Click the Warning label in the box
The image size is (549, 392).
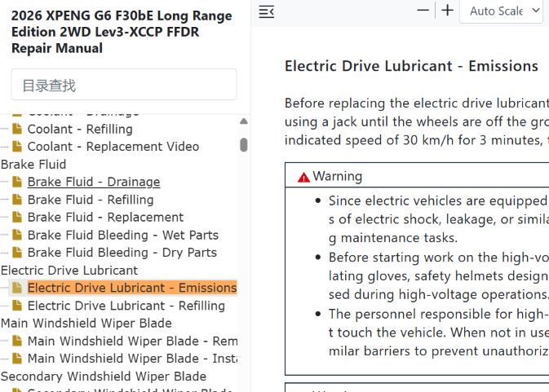[x=337, y=176]
